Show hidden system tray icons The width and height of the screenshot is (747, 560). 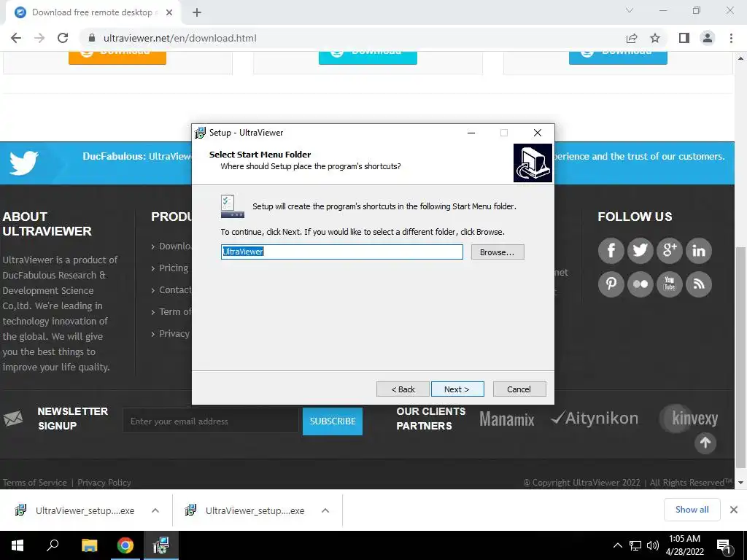(x=617, y=545)
